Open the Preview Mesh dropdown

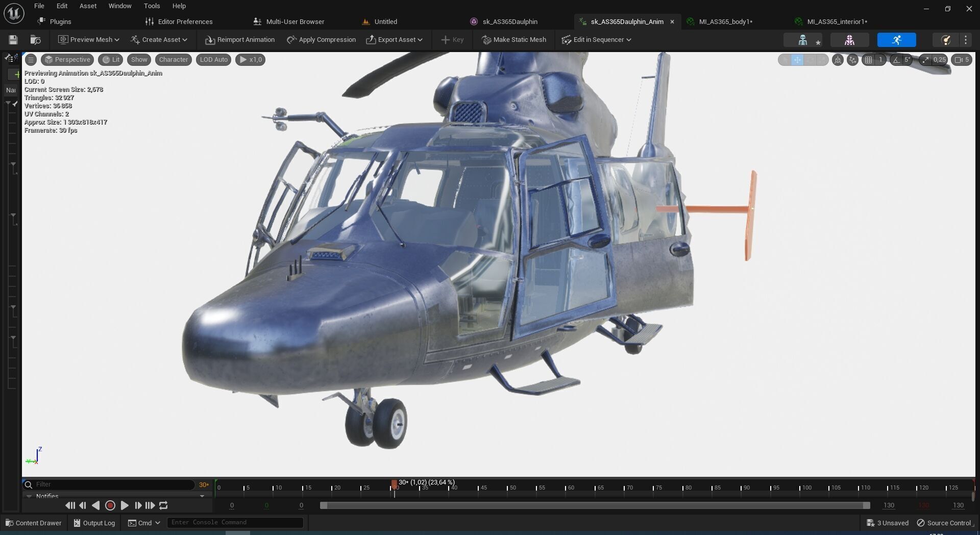pyautogui.click(x=89, y=40)
